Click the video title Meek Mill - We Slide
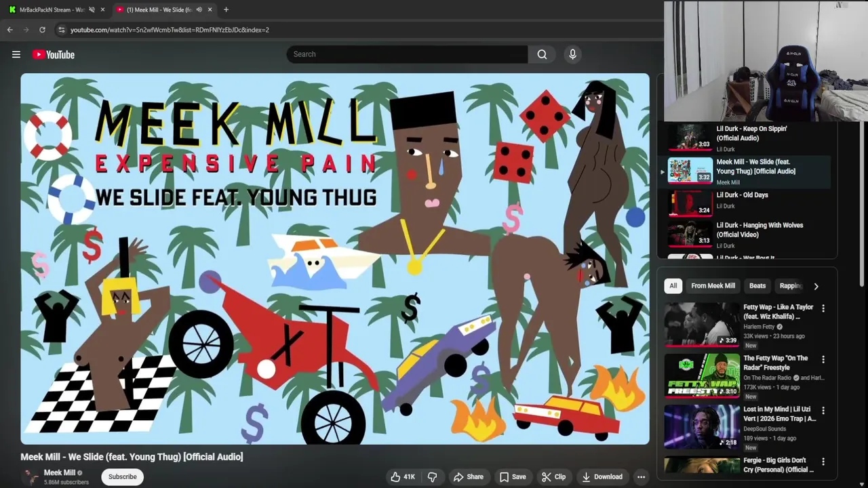The width and height of the screenshot is (868, 488). pyautogui.click(x=132, y=457)
